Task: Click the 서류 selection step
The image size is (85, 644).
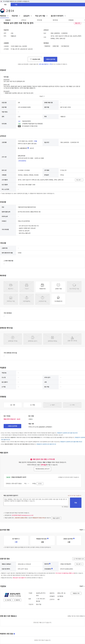Action: [13, 405]
